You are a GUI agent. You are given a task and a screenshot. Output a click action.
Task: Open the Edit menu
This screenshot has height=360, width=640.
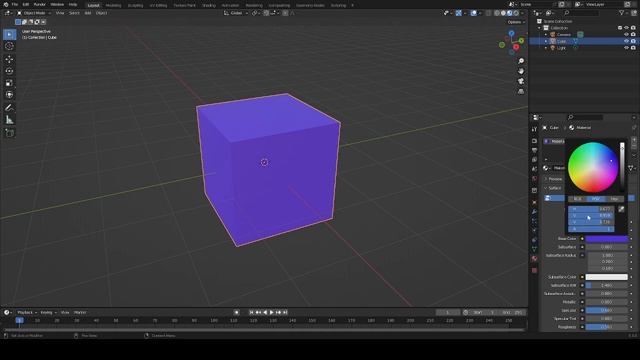click(x=26, y=4)
